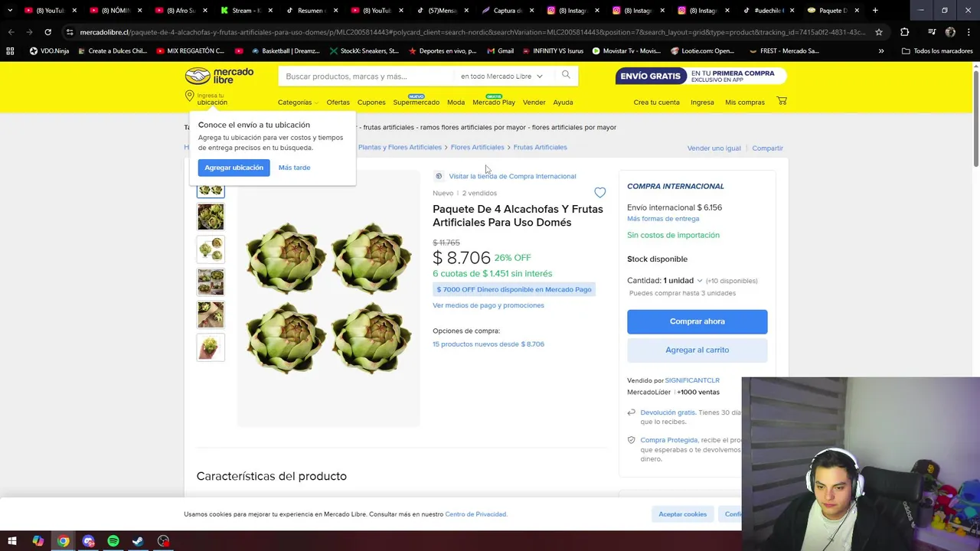Click the Comprar ahora button
Screen dimensions: 980x551
pyautogui.click(x=697, y=321)
